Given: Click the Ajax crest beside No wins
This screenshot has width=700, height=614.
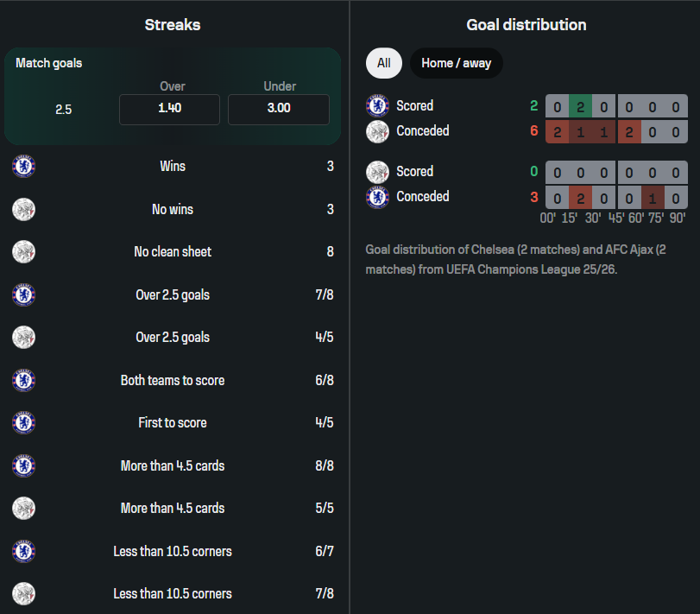Looking at the screenshot, I should tap(24, 209).
